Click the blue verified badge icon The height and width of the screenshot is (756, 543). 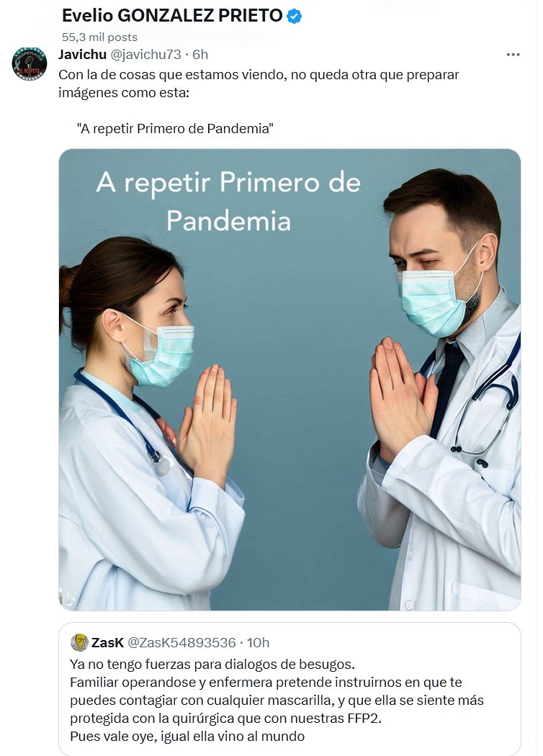[x=294, y=17]
